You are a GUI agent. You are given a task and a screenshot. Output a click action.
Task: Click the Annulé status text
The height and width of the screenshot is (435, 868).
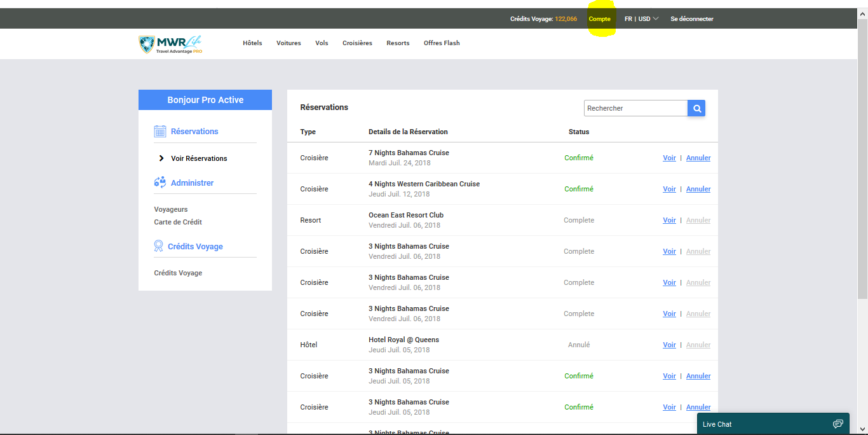tap(579, 345)
